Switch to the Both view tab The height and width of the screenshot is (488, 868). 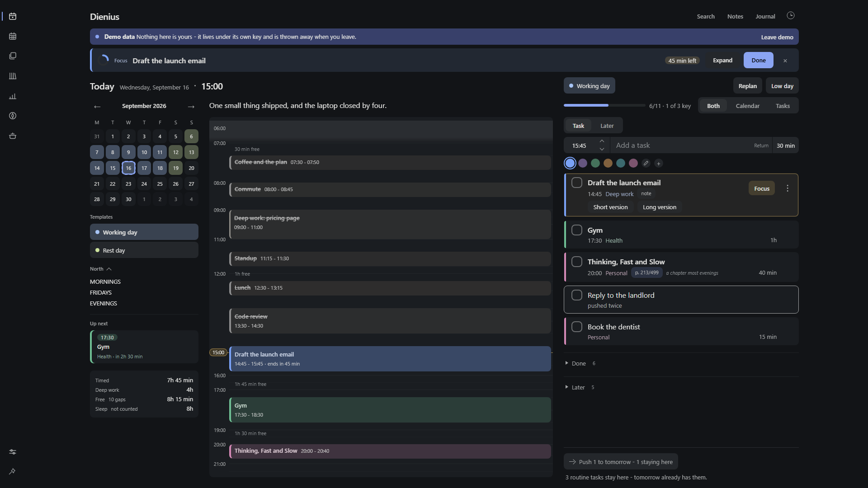(x=713, y=106)
